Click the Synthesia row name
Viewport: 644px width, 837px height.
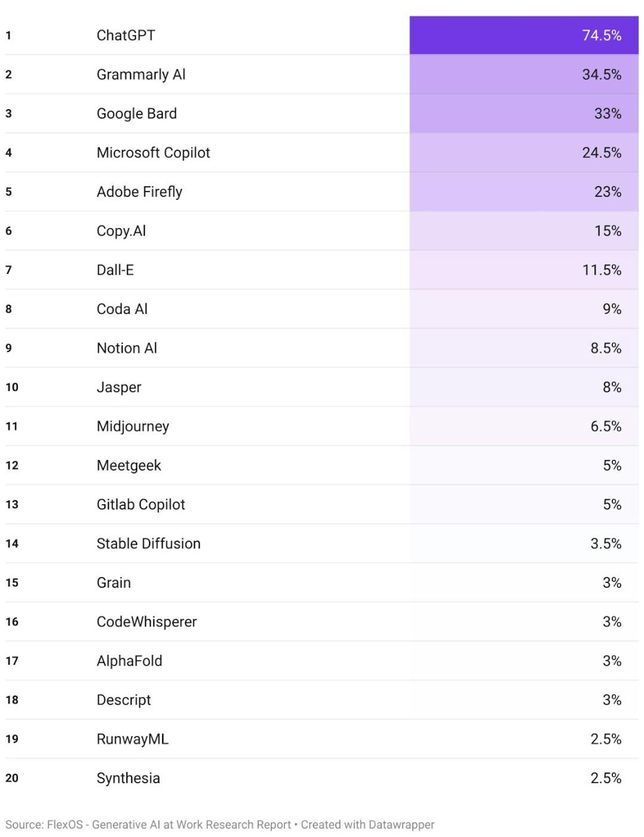click(x=128, y=778)
